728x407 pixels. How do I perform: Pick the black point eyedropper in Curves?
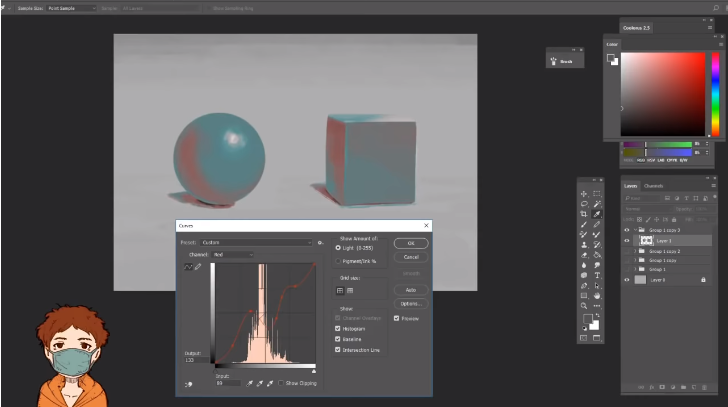click(251, 383)
